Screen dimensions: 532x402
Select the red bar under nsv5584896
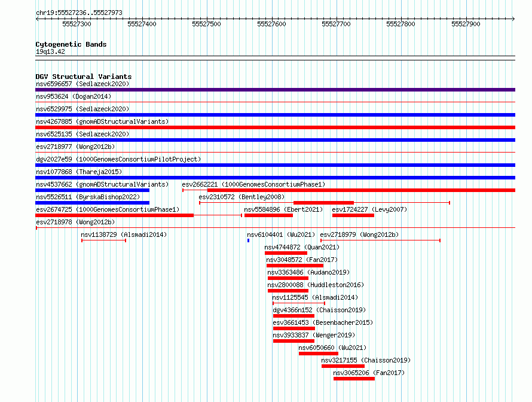coord(268,215)
